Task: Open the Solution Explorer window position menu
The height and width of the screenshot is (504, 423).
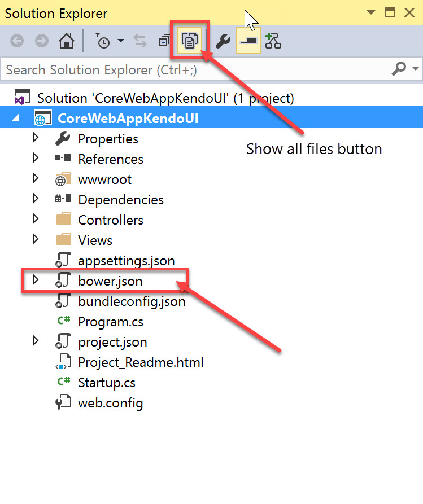Action: pyautogui.click(x=371, y=12)
